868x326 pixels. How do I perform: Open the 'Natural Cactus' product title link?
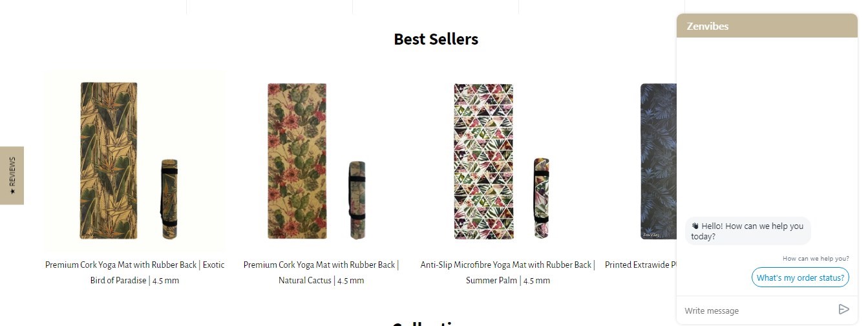pos(321,272)
